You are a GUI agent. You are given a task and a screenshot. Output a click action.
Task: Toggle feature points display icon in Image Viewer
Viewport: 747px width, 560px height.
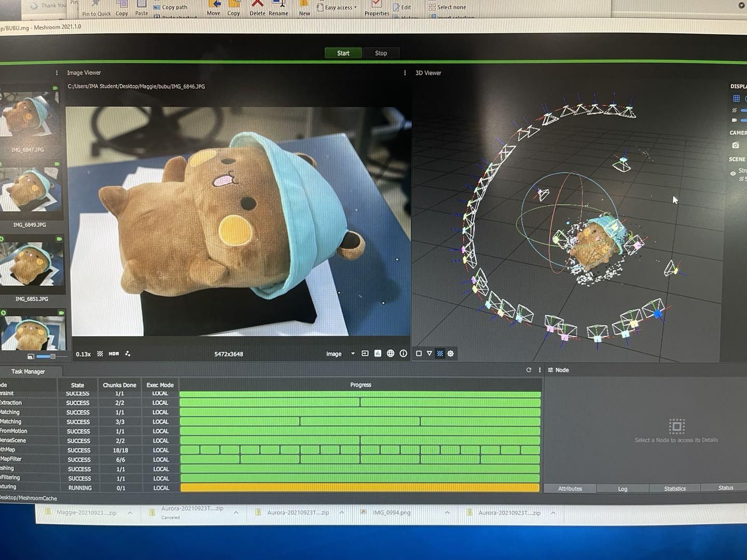[x=128, y=354]
